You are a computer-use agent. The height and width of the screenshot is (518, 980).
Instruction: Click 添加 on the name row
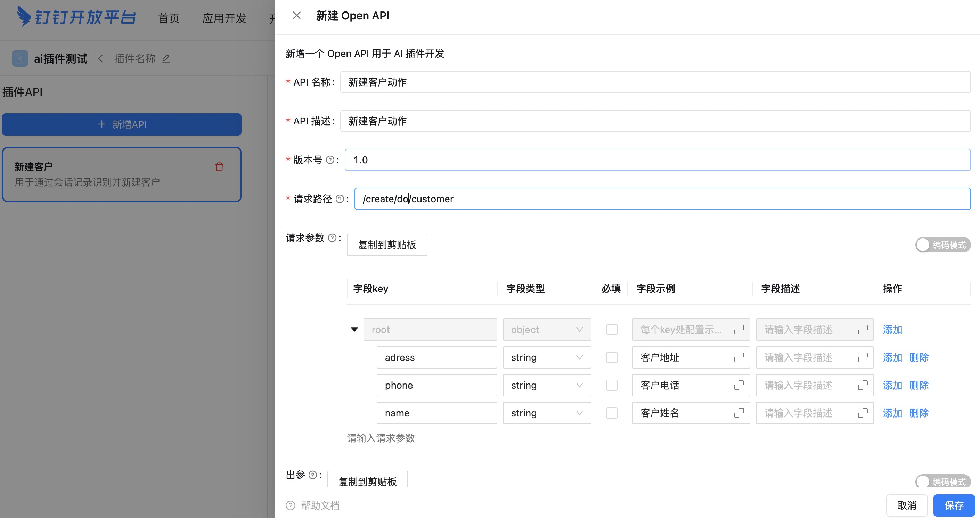coord(892,413)
